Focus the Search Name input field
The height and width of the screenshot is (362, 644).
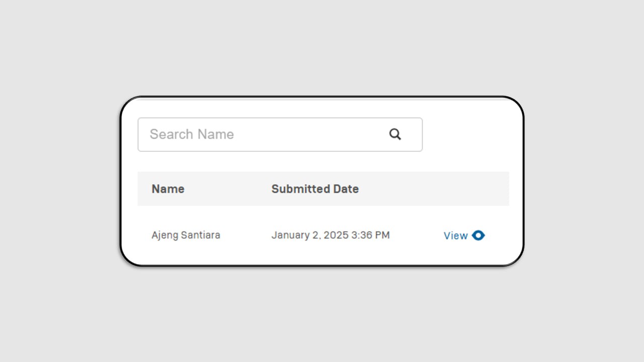(x=280, y=134)
